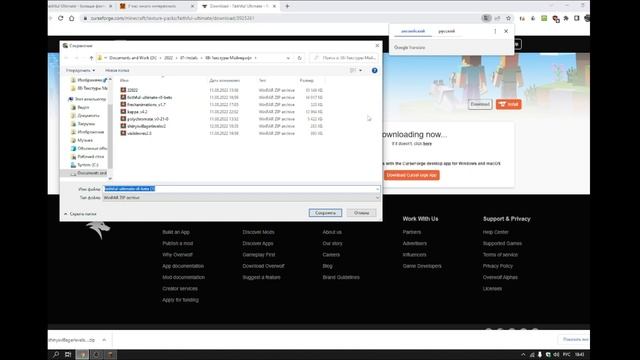Click the bookmark star in address bar
The image size is (640, 360).
(508, 18)
